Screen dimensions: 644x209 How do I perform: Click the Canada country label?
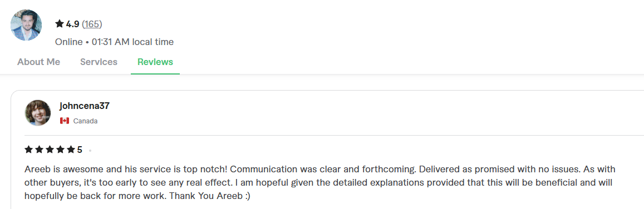point(85,121)
